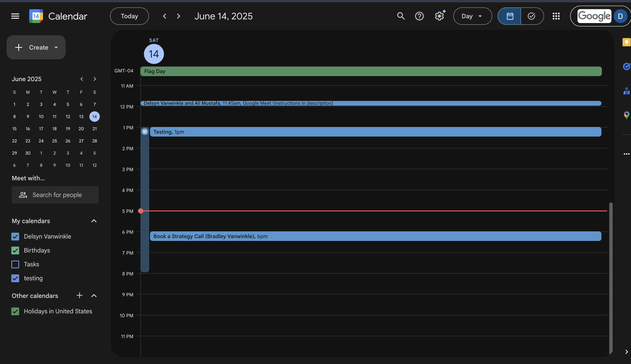Click the Other calendars heading
631x364 pixels.
point(35,296)
